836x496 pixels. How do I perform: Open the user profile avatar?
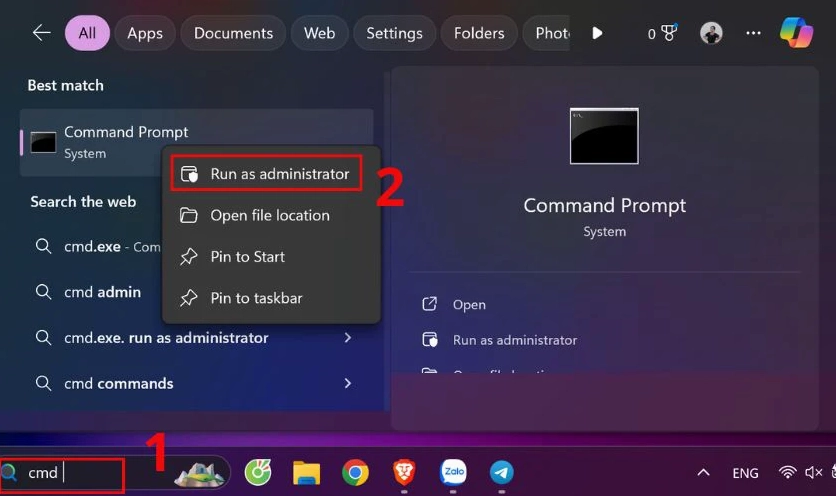click(x=711, y=33)
